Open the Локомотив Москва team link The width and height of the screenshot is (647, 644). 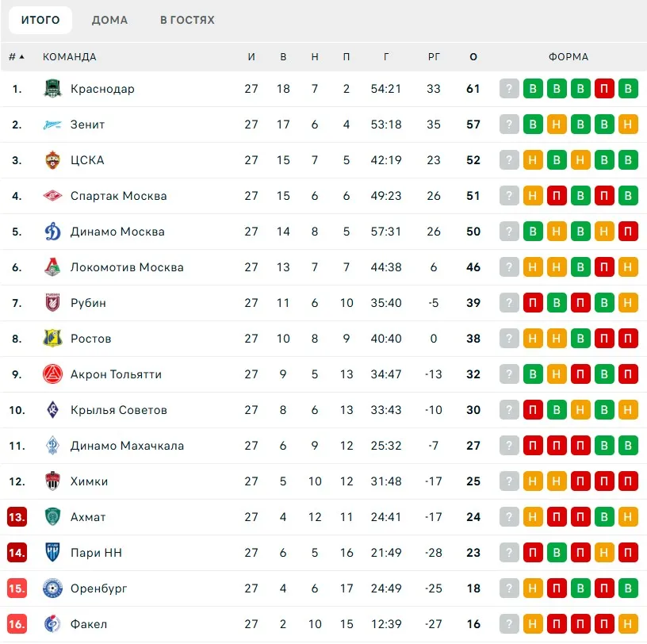pyautogui.click(x=127, y=267)
